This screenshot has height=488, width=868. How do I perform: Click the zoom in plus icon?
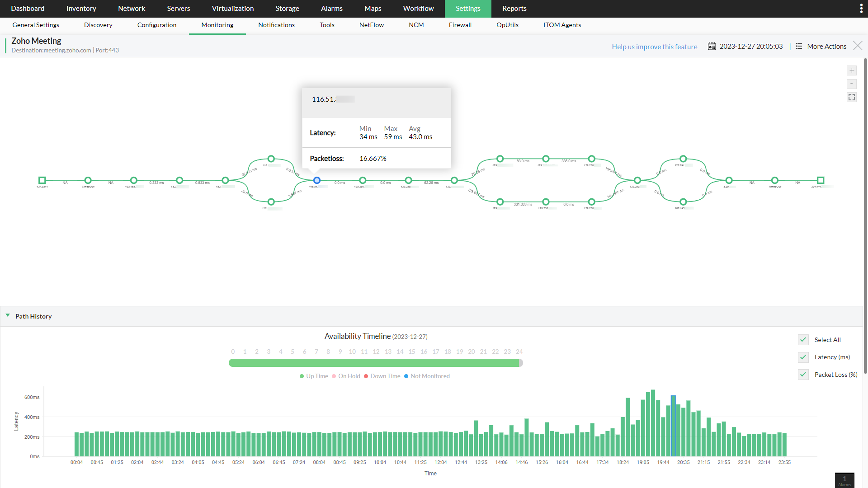click(x=852, y=70)
